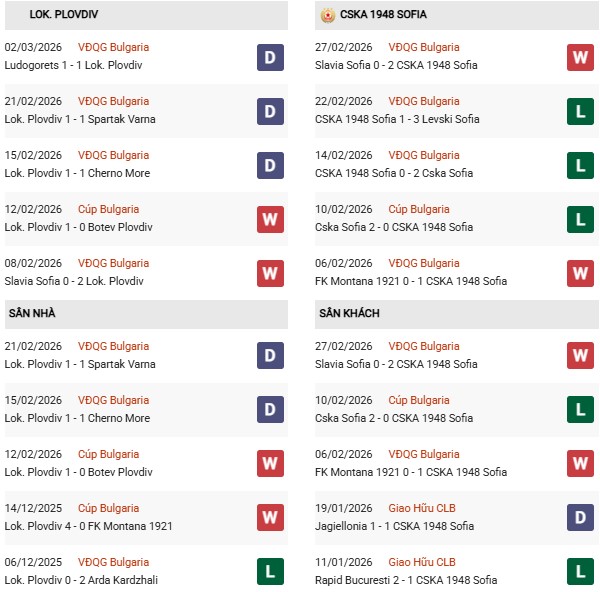Screen dimensions: 600x592
Task: Click Lok. Plovdiv 0 - 2 Arda Kardzhali result
Action: coord(81,580)
